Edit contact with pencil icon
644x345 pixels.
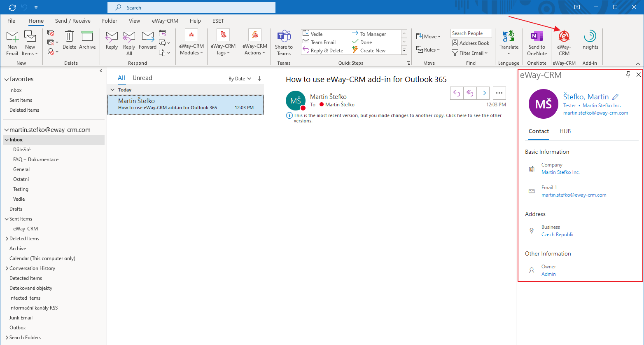point(616,97)
